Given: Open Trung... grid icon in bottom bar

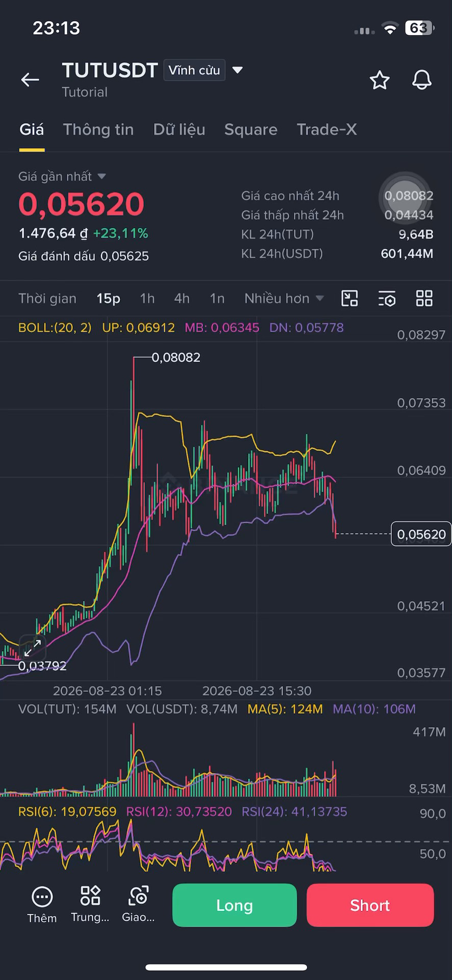Looking at the screenshot, I should click(x=90, y=904).
